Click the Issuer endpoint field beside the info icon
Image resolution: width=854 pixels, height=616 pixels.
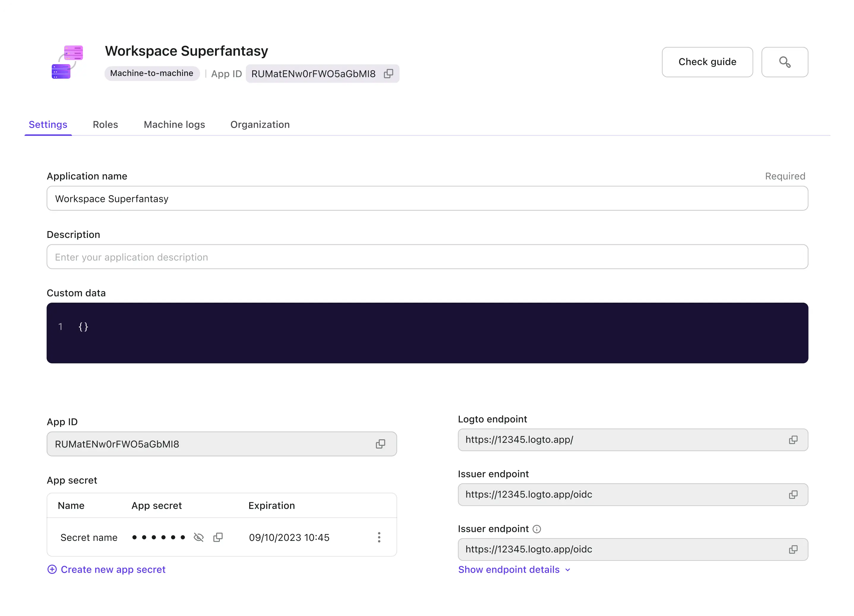[633, 549]
